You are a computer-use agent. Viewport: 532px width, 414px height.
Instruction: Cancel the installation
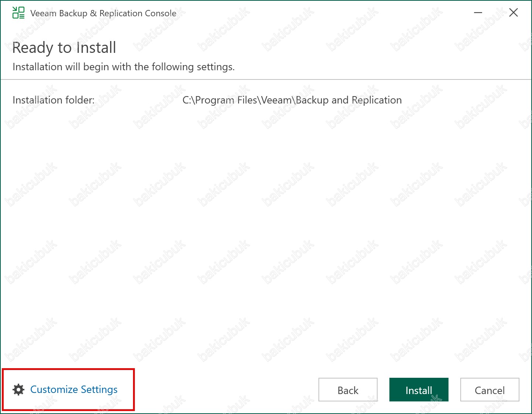(490, 390)
